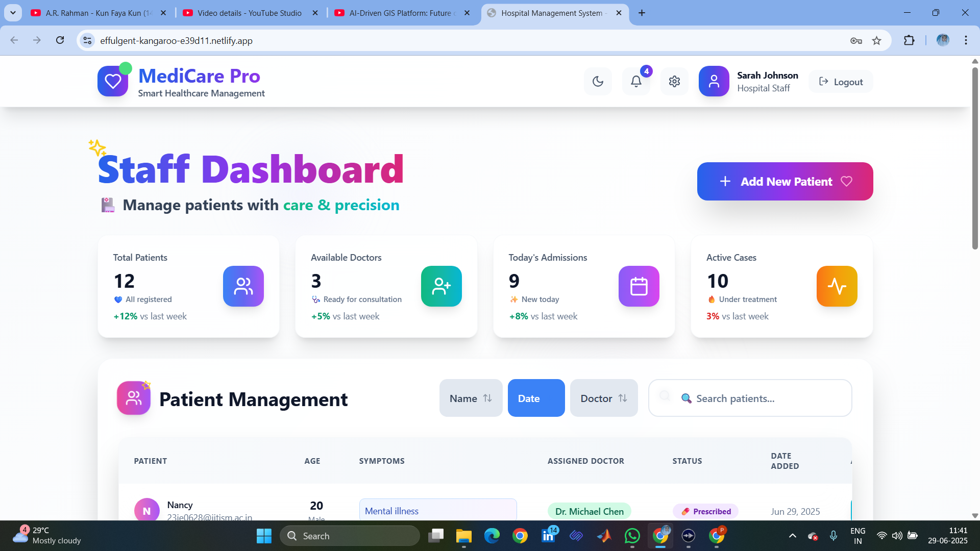Select the Date sort option

tap(536, 398)
